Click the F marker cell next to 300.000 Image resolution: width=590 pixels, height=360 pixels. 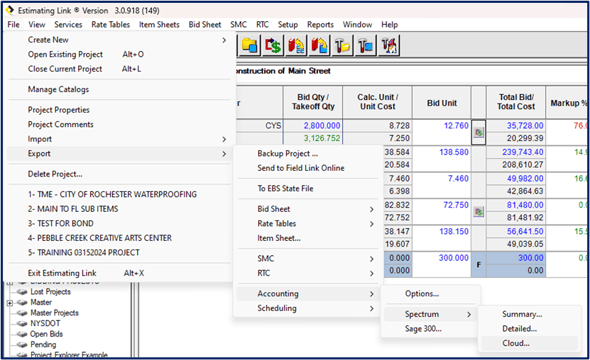point(479,264)
